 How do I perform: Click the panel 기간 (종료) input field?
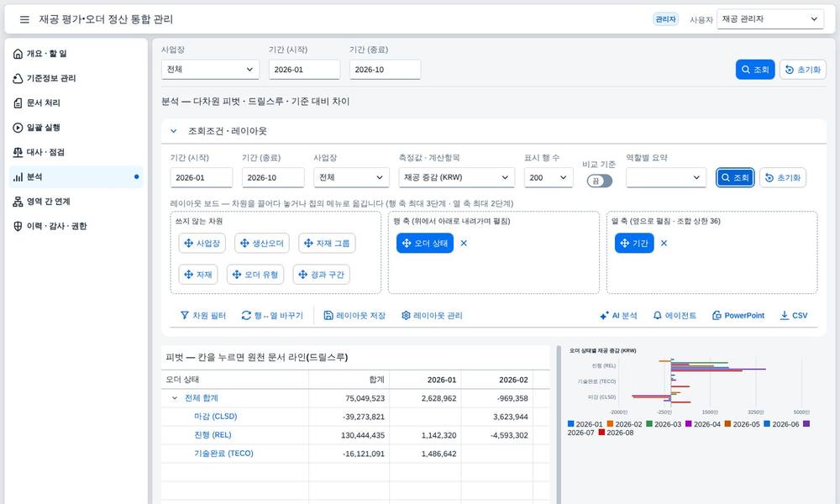pyautogui.click(x=273, y=177)
